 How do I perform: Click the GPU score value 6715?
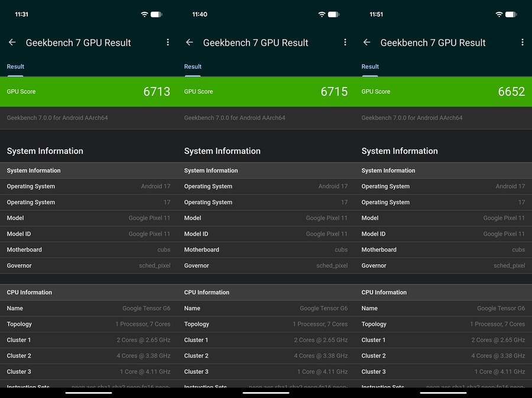pyautogui.click(x=334, y=92)
